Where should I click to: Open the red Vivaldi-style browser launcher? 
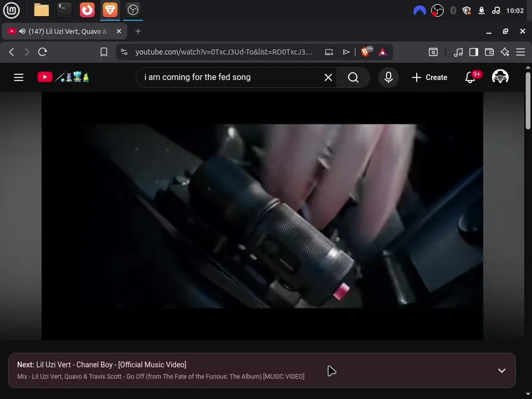pyautogui.click(x=87, y=10)
